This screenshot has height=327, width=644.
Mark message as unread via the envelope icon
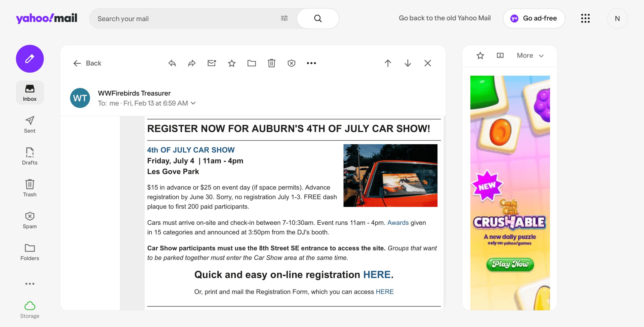point(212,63)
